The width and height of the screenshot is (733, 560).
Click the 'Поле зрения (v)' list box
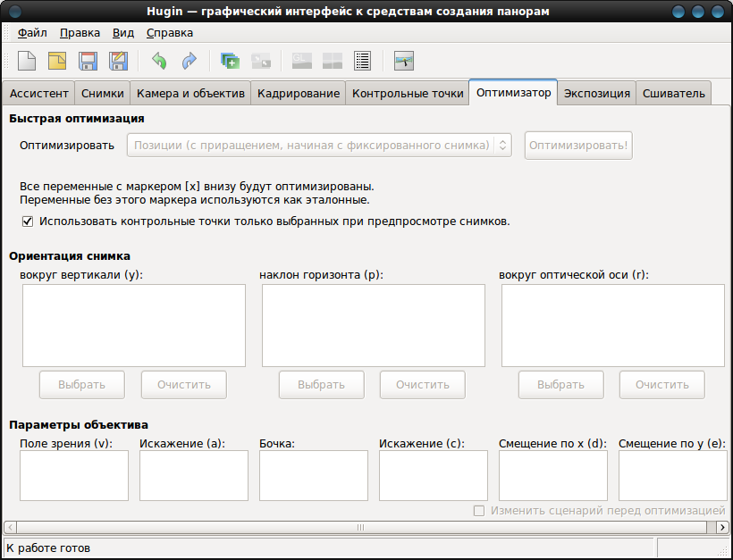pyautogui.click(x=74, y=475)
